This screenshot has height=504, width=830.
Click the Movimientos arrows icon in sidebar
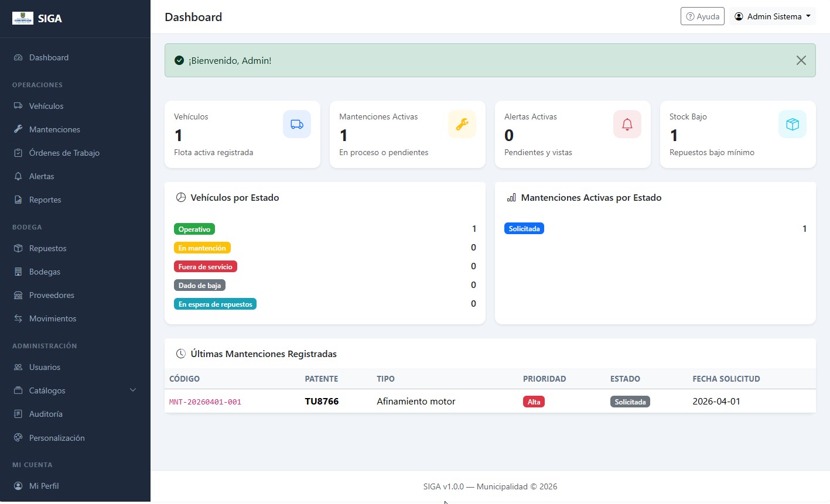(18, 318)
